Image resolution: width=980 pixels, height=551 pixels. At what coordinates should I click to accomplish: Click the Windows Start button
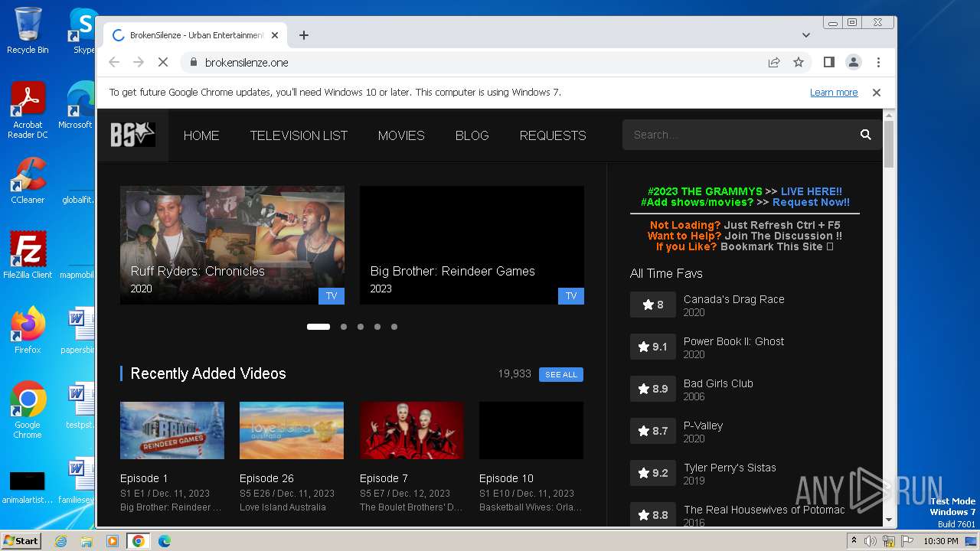click(x=21, y=541)
